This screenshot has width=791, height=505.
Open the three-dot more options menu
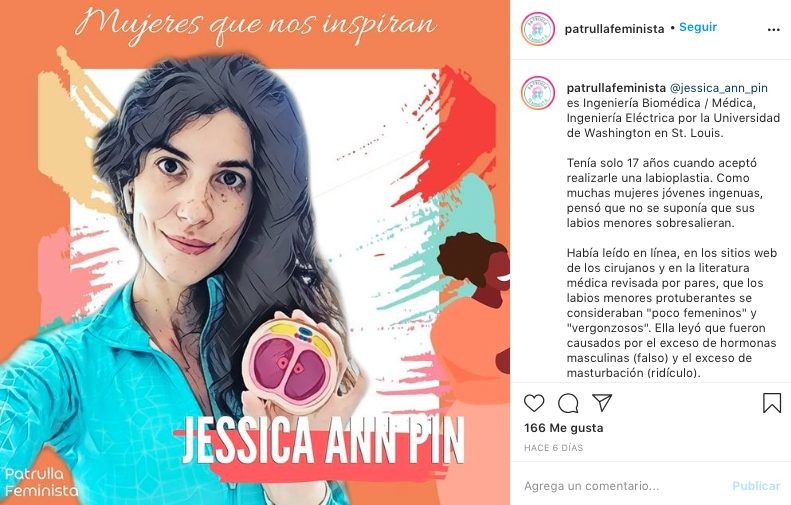[773, 30]
